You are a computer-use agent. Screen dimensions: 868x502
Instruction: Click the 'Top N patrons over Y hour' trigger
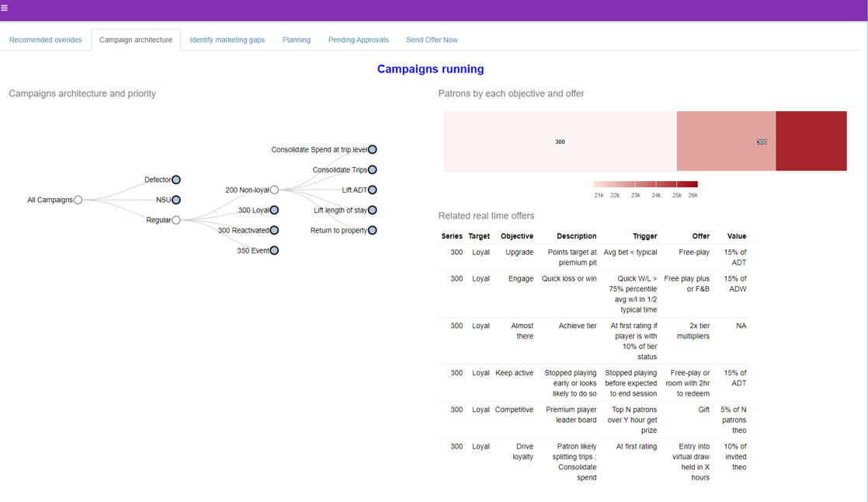[632, 420]
